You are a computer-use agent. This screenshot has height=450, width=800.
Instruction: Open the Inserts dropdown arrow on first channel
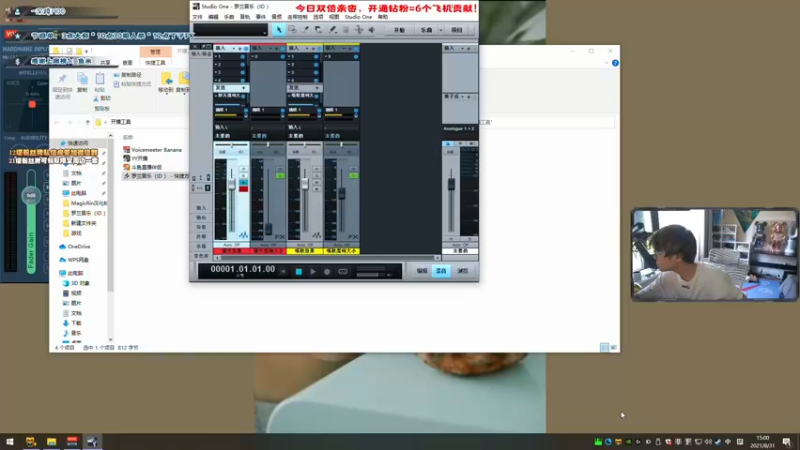tap(234, 48)
